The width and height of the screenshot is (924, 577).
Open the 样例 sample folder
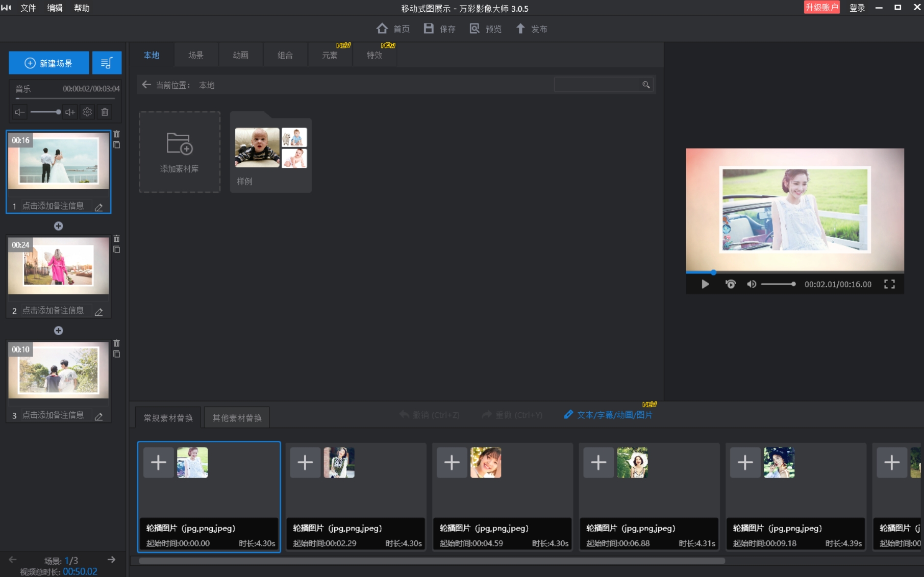(x=271, y=152)
